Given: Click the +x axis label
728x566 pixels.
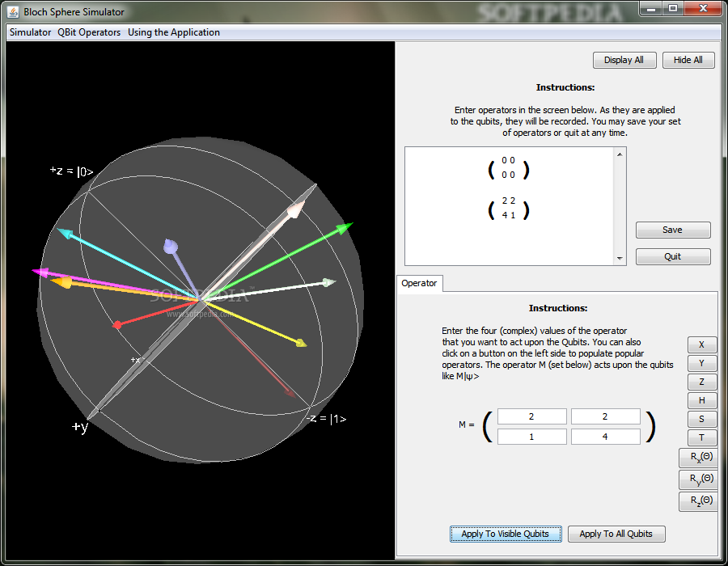Looking at the screenshot, I should point(135,360).
